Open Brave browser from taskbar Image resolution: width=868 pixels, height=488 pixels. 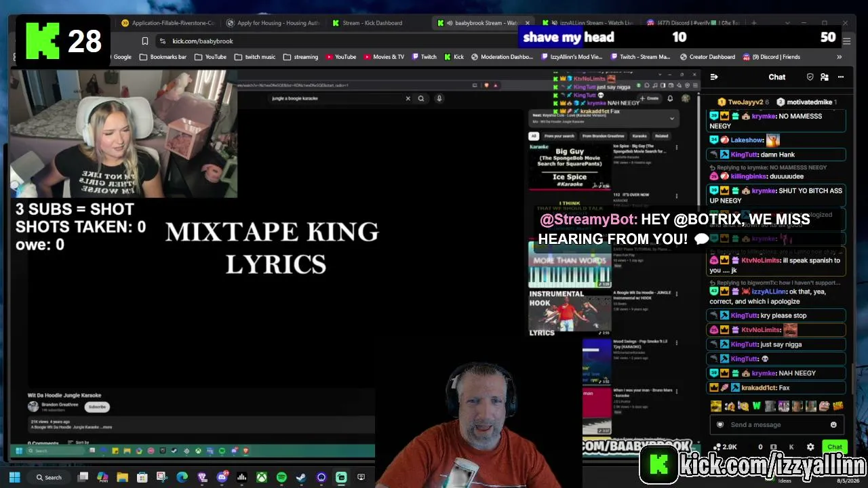(x=201, y=477)
